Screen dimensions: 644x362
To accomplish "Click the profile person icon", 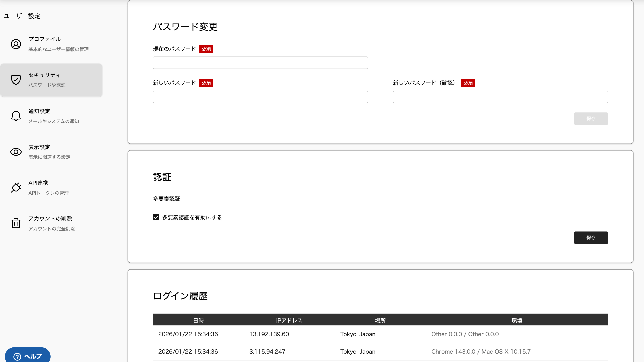I will pyautogui.click(x=16, y=44).
